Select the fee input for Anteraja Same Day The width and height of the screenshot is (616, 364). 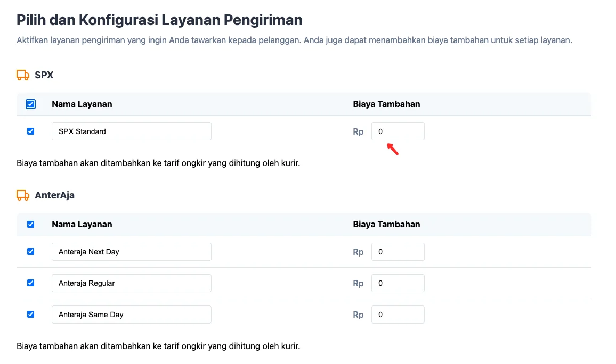[398, 314]
